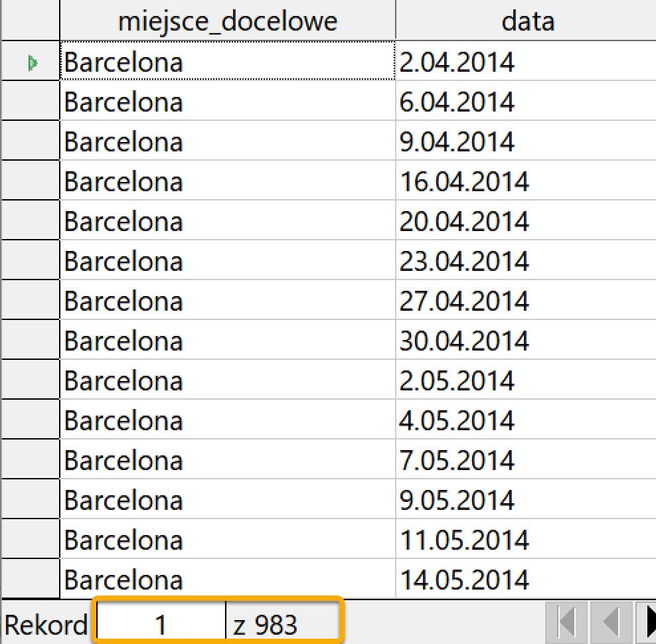Screen dimensions: 656x644
Task: Click the cell showing 30.04.2014
Action: [x=525, y=341]
